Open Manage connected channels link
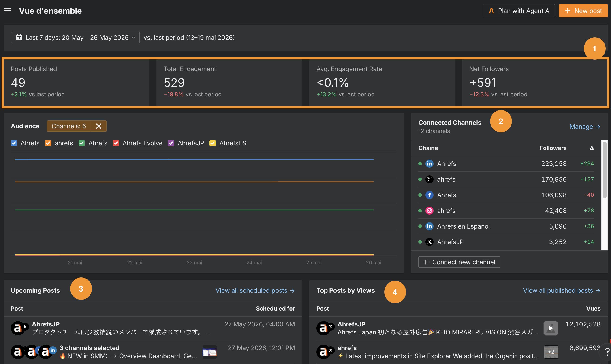Image resolution: width=611 pixels, height=364 pixels. coord(585,127)
